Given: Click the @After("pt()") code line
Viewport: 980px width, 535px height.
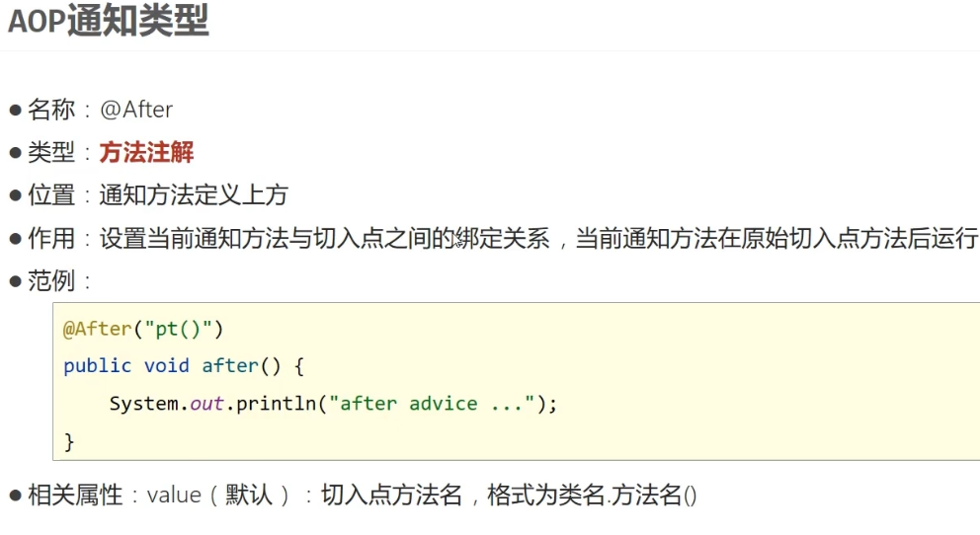Looking at the screenshot, I should coord(143,329).
